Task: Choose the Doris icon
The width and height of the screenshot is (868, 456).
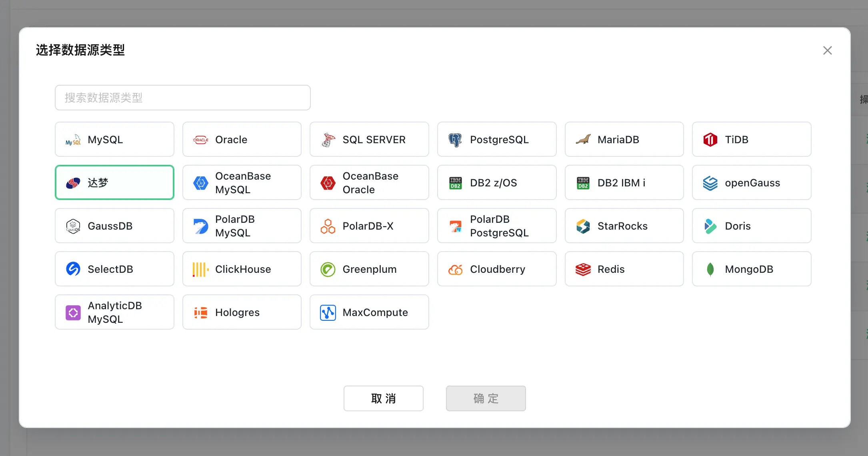Action: pos(710,226)
